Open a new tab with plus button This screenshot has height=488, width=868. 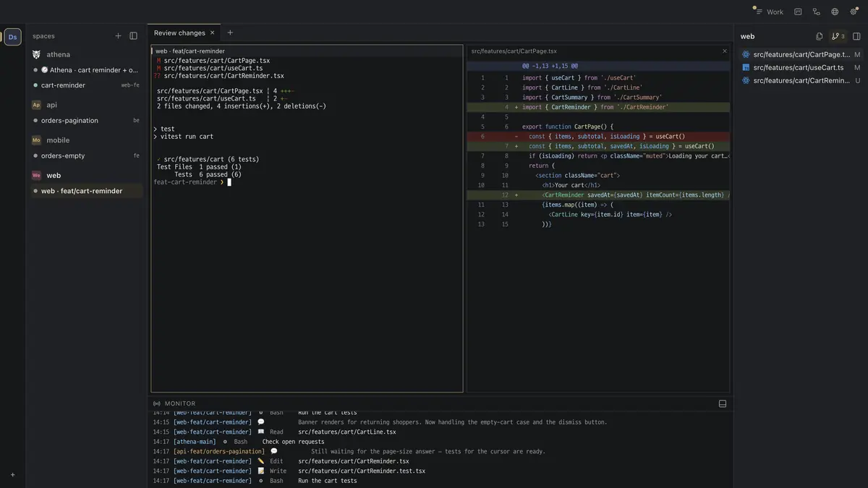(230, 33)
